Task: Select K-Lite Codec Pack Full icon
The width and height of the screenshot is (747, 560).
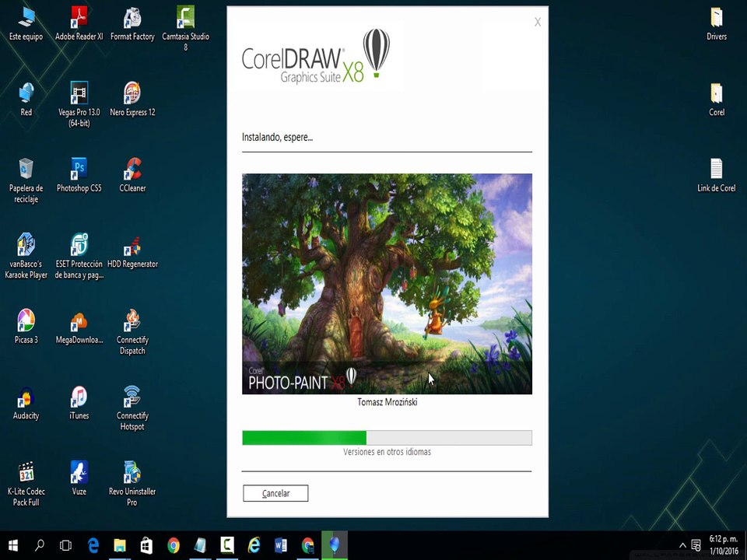Action: (x=26, y=483)
